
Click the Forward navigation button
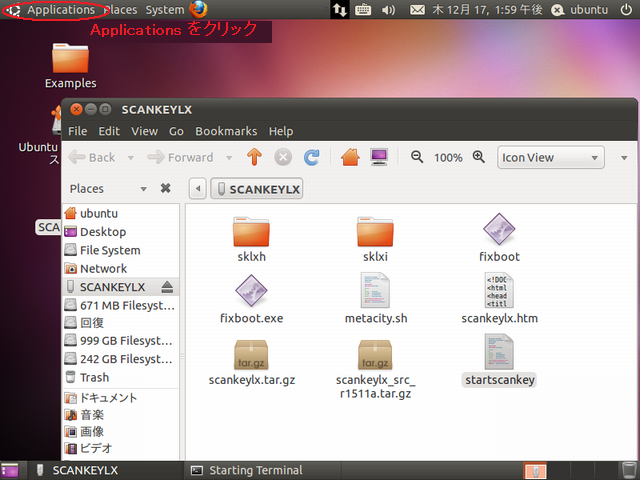tap(180, 157)
